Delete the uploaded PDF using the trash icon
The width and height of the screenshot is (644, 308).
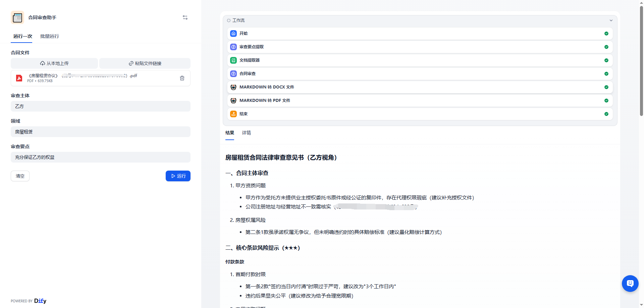[182, 78]
